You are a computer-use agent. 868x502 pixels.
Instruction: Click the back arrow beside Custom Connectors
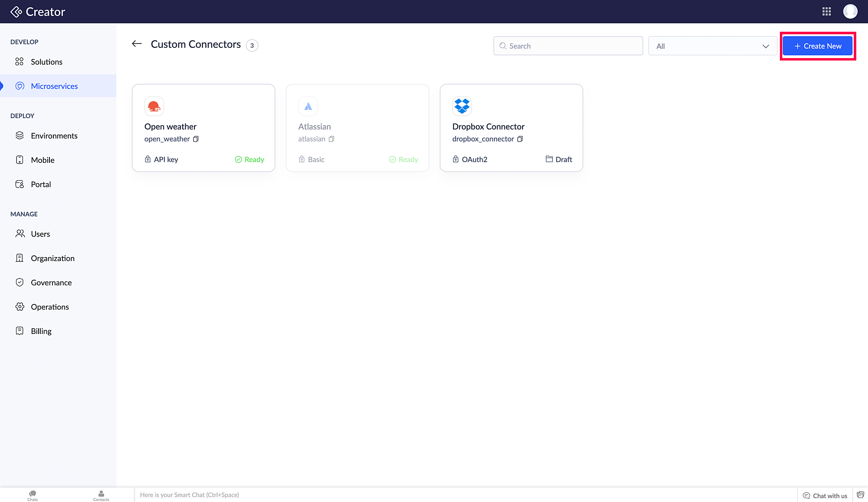[137, 44]
